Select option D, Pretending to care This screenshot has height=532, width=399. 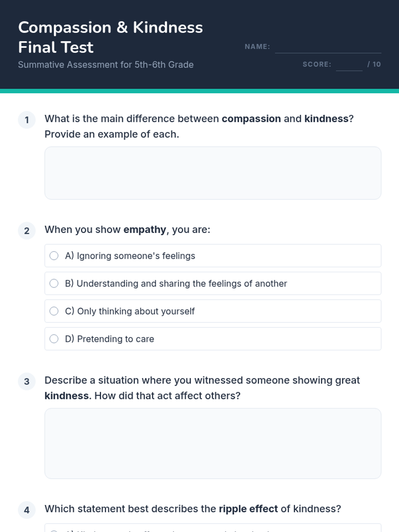(x=54, y=339)
